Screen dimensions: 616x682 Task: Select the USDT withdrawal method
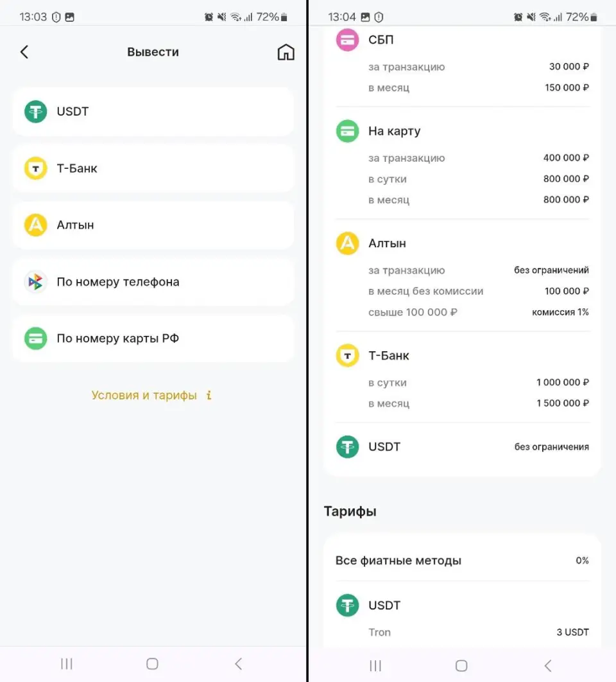click(153, 112)
